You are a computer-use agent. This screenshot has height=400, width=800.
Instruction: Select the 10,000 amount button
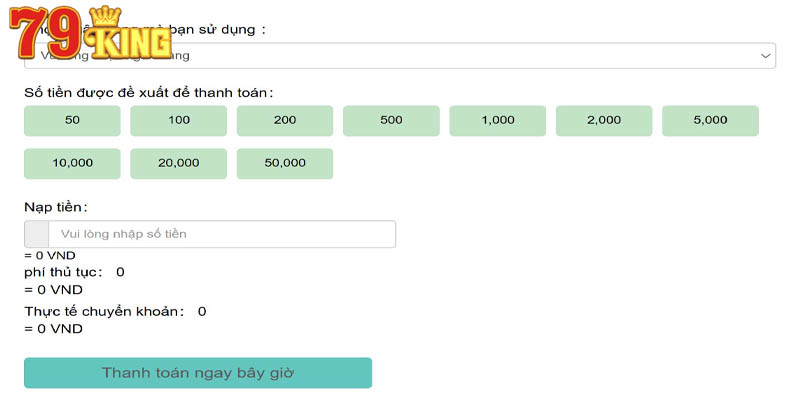click(72, 163)
